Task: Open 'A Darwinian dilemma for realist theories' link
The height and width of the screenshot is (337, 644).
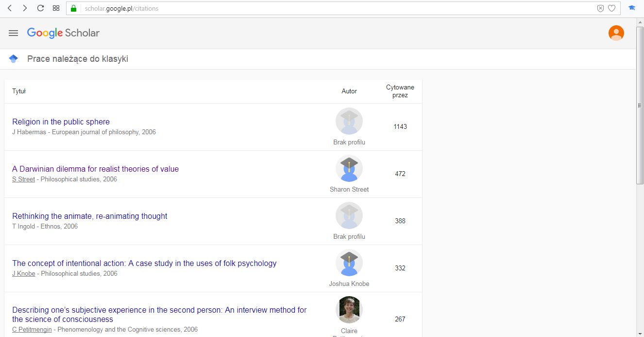Action: (95, 169)
